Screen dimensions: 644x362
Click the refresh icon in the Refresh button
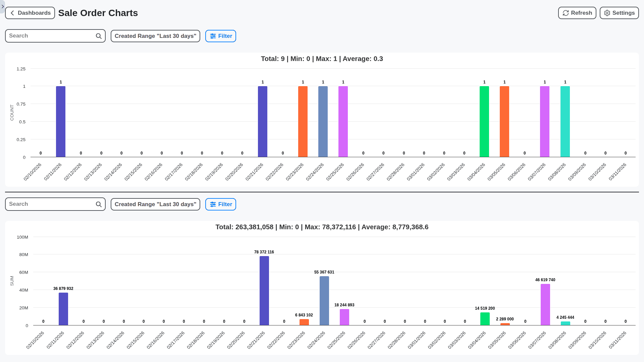[566, 13]
